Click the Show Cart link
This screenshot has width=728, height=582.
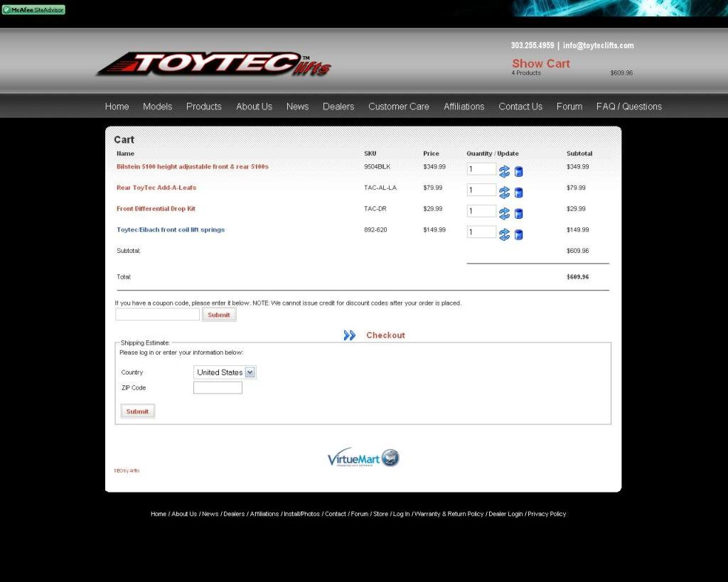[541, 63]
